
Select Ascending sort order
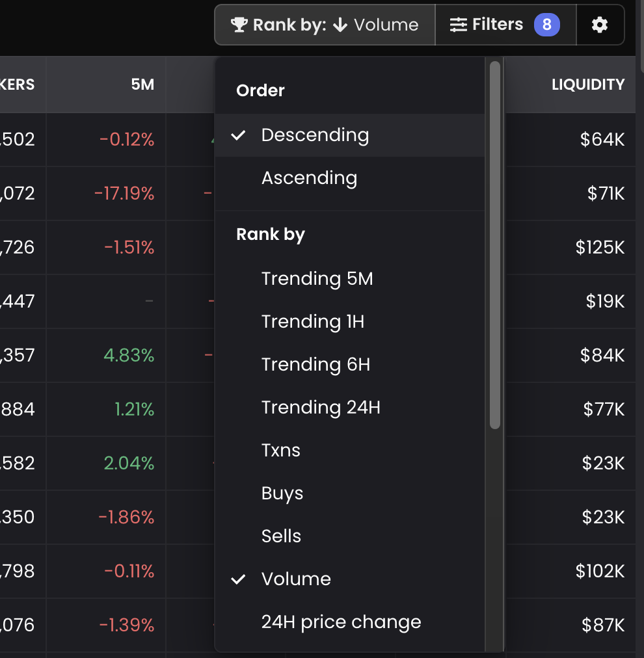[309, 178]
